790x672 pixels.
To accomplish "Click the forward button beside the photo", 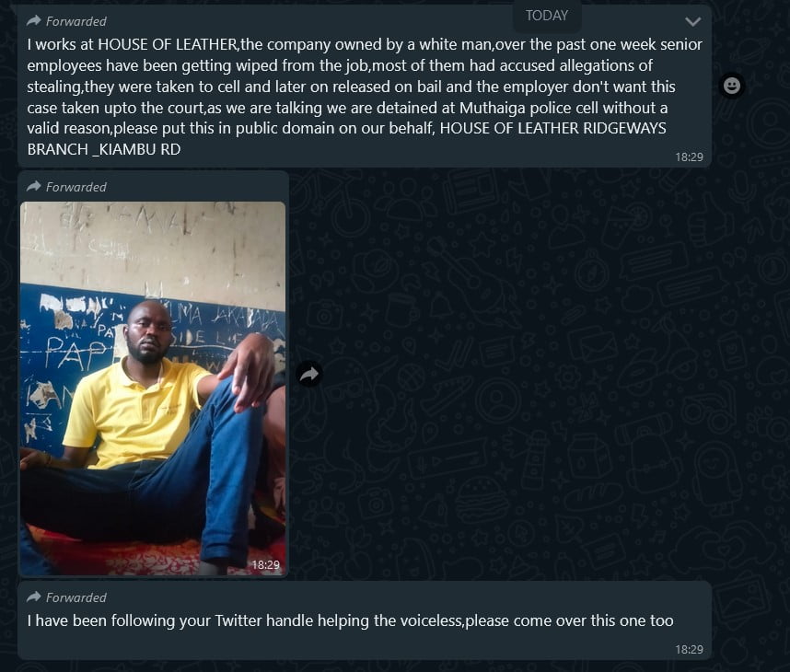I will [309, 374].
